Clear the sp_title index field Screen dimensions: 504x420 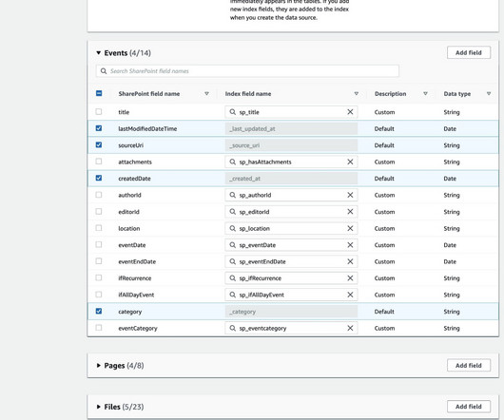tap(350, 112)
